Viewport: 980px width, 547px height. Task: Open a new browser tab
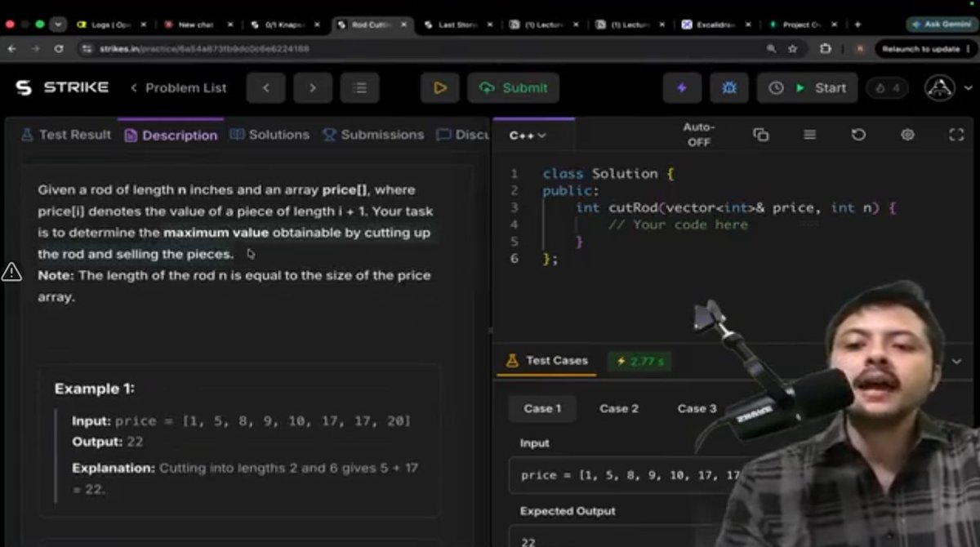pyautogui.click(x=857, y=24)
